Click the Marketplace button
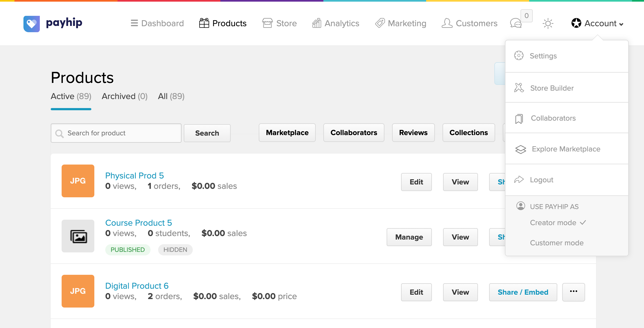The height and width of the screenshot is (328, 644). point(287,133)
